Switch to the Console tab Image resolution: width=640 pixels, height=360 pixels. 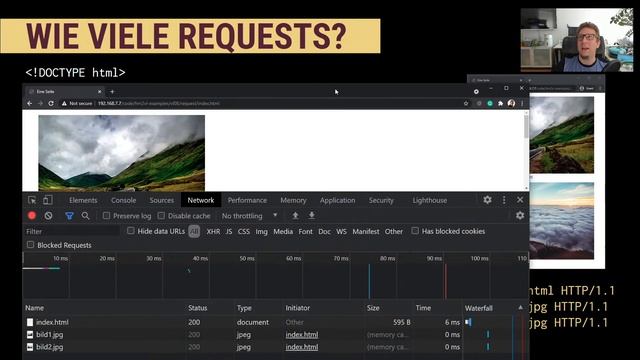click(123, 200)
